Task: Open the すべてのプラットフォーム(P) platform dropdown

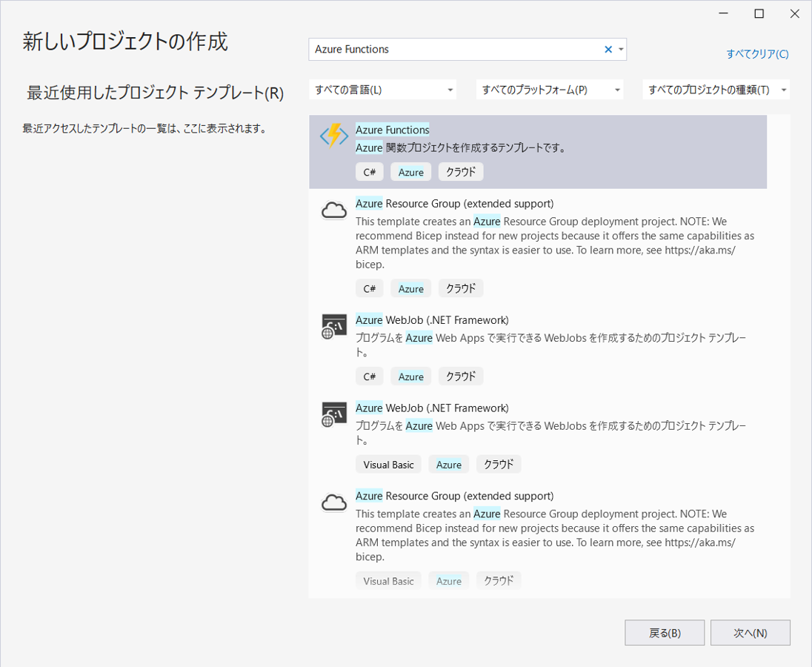Action: [550, 90]
